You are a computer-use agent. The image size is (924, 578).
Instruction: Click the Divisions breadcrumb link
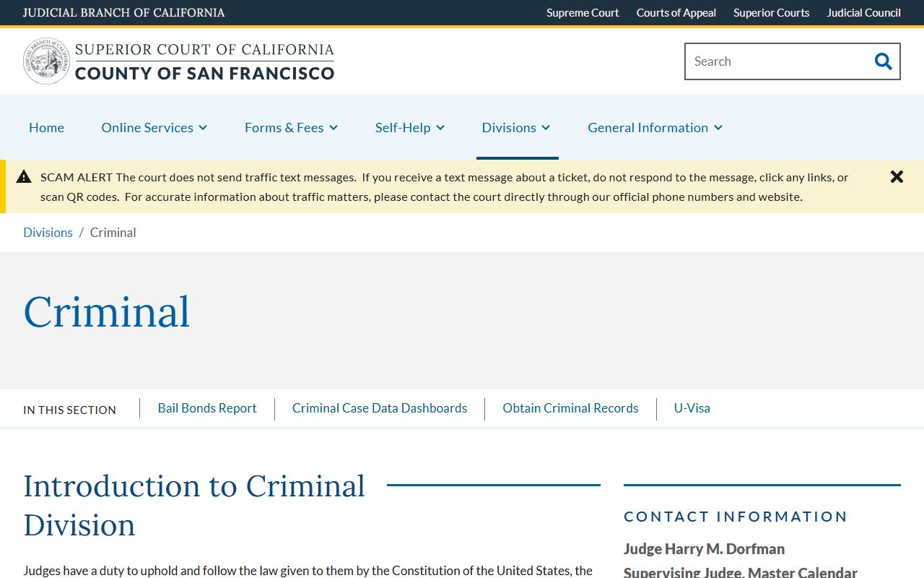pos(48,232)
